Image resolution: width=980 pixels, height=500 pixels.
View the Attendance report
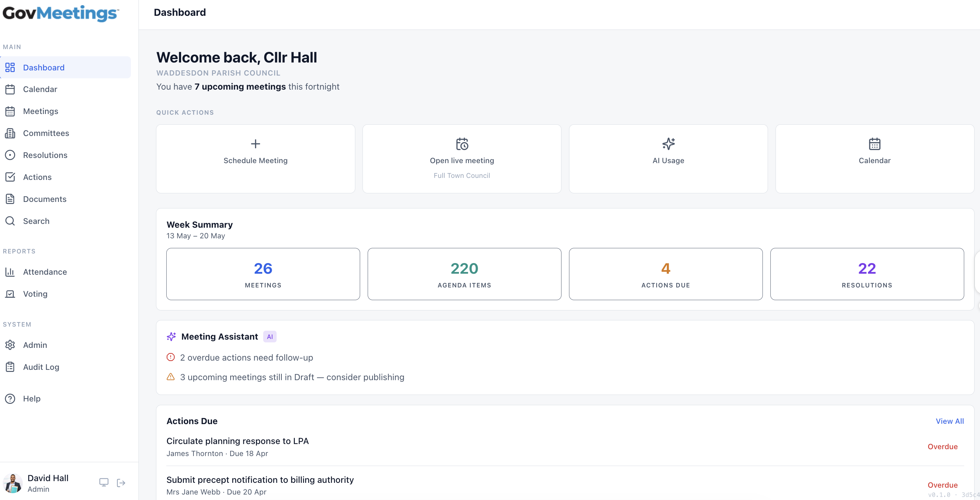(x=65, y=272)
